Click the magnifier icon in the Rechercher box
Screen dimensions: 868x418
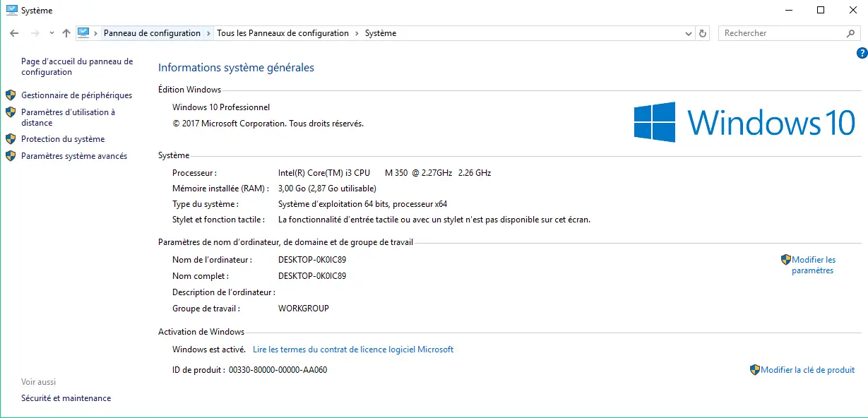(850, 33)
